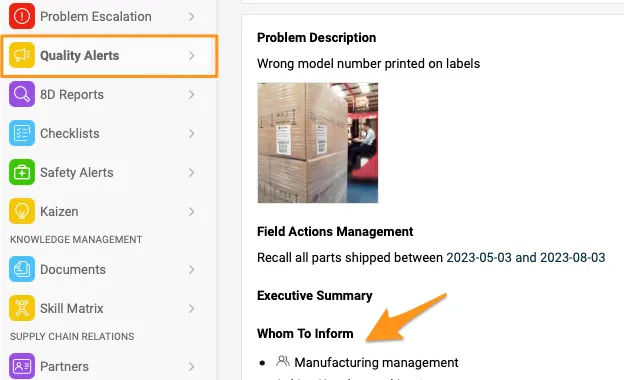This screenshot has width=624, height=380.
Task: Click the KNOWLEDGE MANAGEMENT section label
Action: click(x=76, y=240)
